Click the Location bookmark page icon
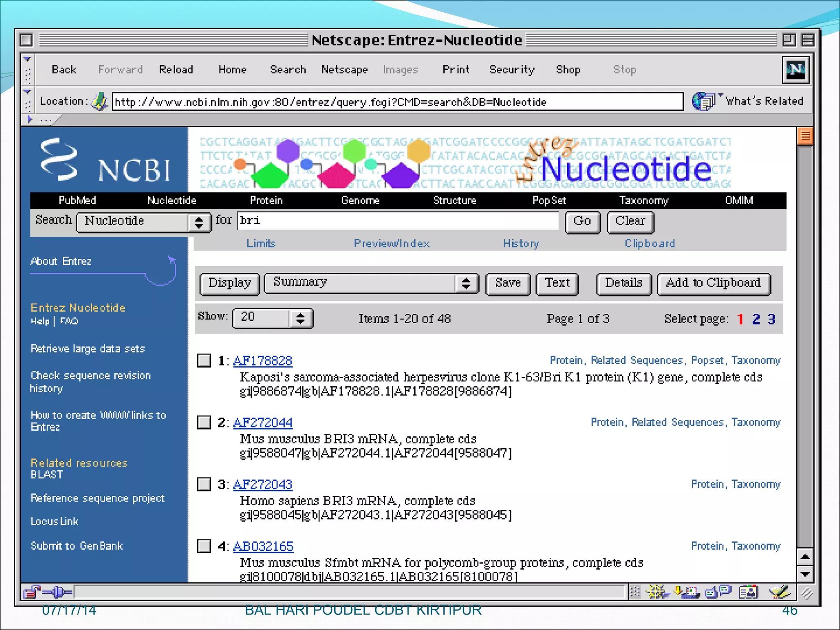The image size is (840, 630). (x=99, y=101)
